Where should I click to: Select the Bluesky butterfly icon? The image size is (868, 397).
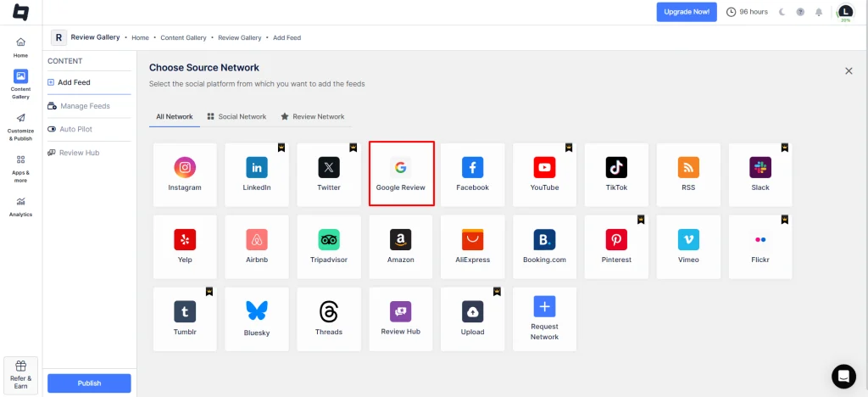257,310
